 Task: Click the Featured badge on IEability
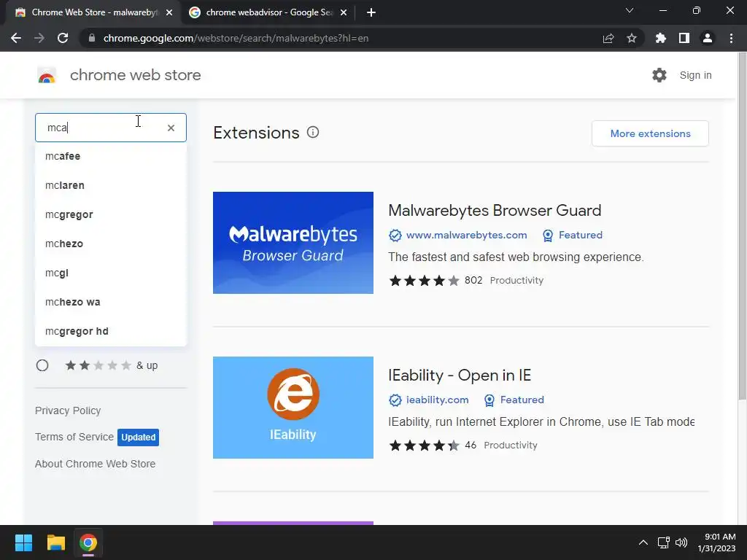tap(514, 400)
